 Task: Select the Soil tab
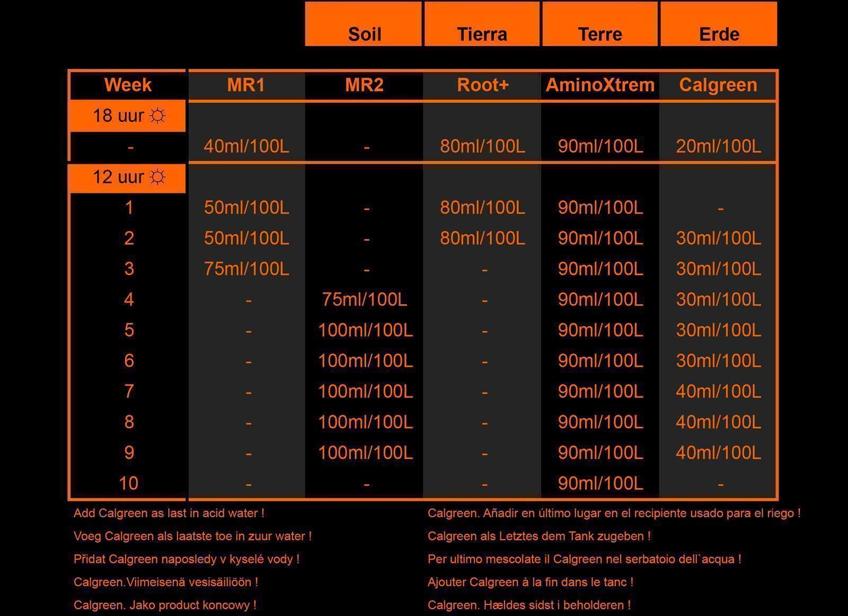click(x=364, y=24)
